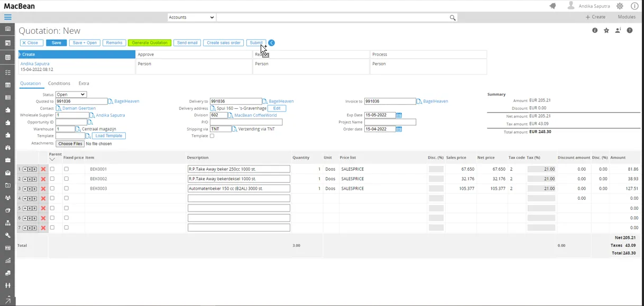The width and height of the screenshot is (644, 306).
Task: Click the notification megaphone icon
Action: (x=553, y=6)
